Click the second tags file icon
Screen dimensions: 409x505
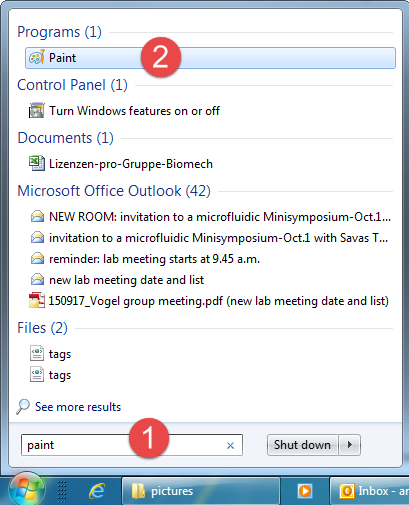(37, 374)
